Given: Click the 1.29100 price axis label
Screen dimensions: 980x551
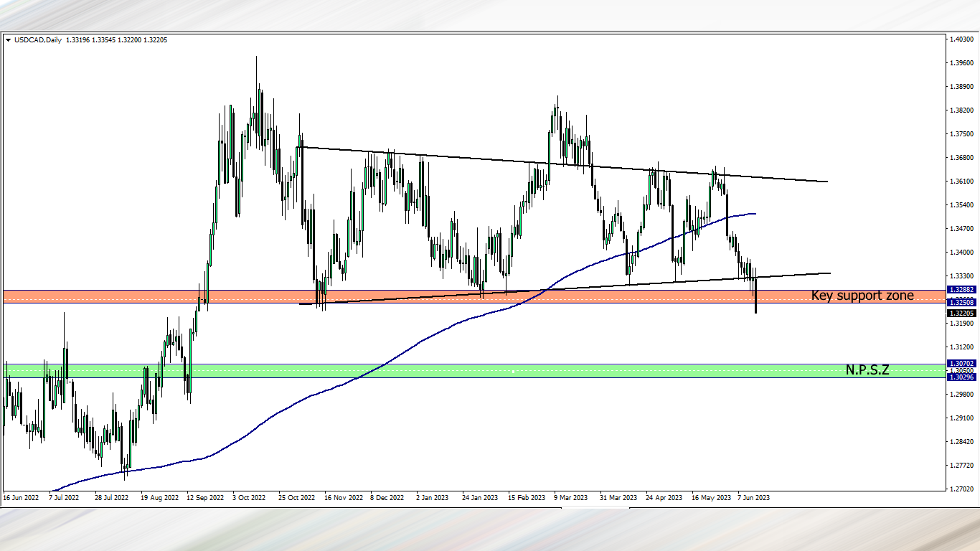Looking at the screenshot, I should coord(961,418).
